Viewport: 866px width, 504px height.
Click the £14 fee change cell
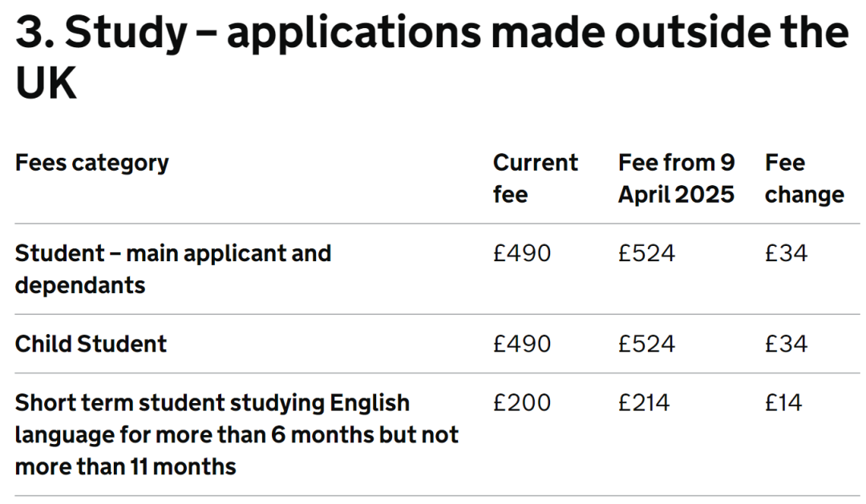point(783,402)
